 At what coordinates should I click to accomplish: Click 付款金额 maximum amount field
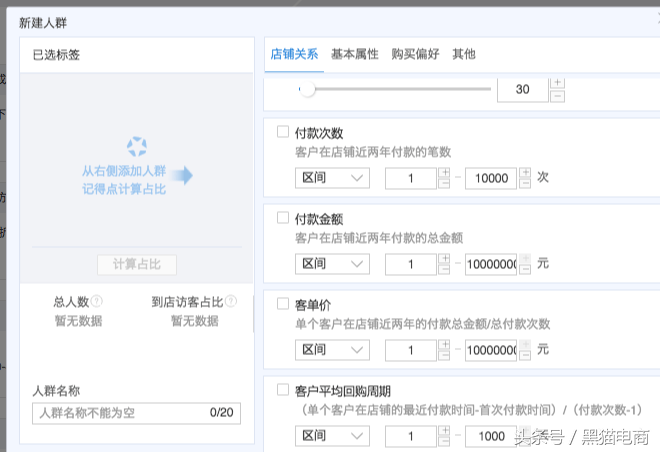491,264
